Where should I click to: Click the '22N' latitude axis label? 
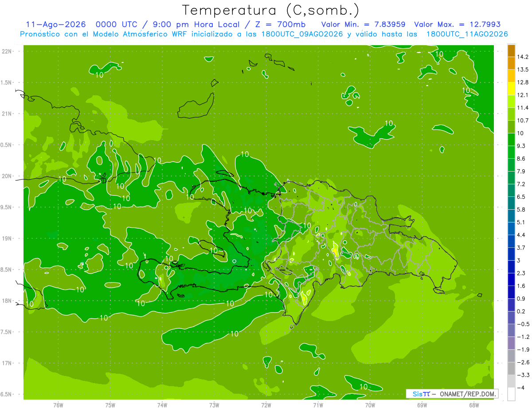[x=8, y=51]
